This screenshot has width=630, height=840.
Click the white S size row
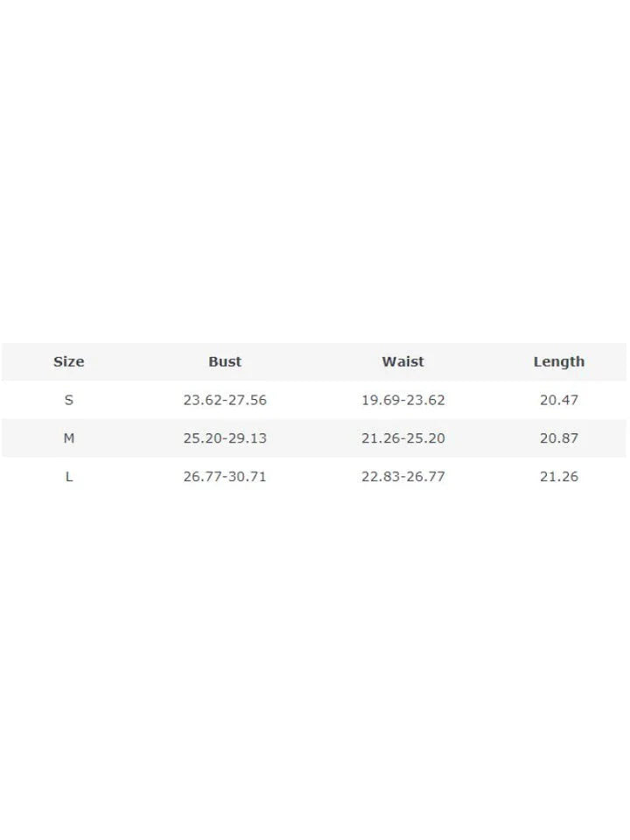(315, 400)
